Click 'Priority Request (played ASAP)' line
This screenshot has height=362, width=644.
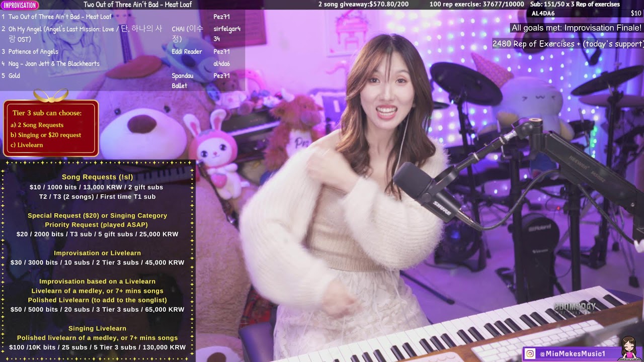(x=97, y=225)
